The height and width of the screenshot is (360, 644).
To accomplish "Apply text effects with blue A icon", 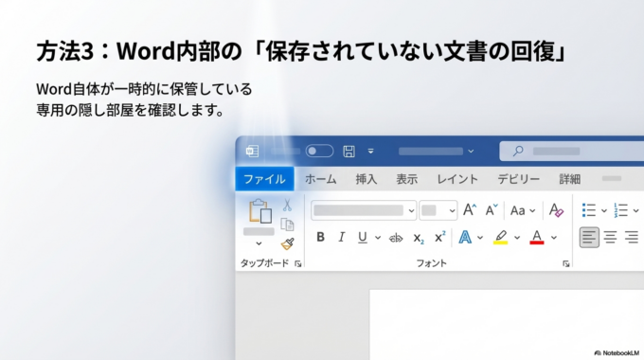I will pyautogui.click(x=465, y=237).
